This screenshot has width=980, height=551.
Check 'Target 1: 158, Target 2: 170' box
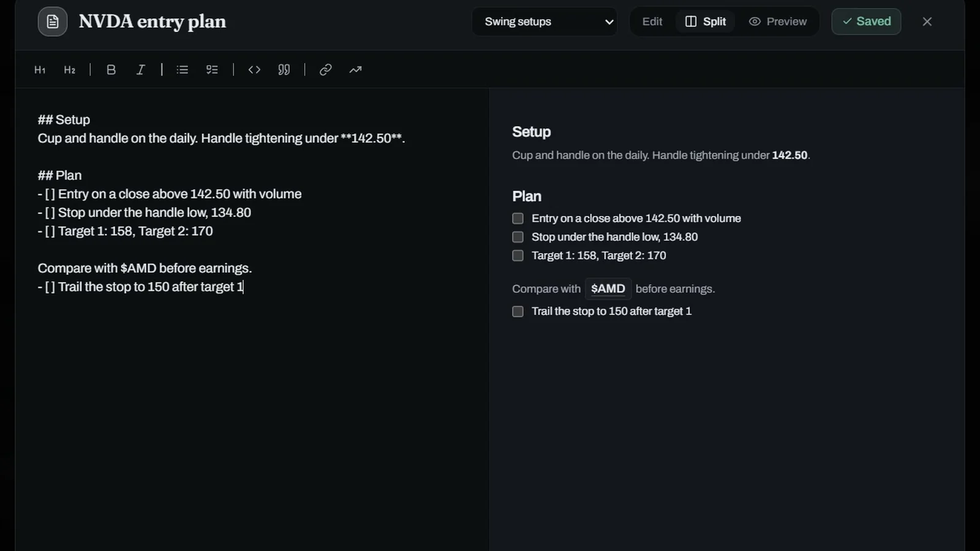point(518,255)
